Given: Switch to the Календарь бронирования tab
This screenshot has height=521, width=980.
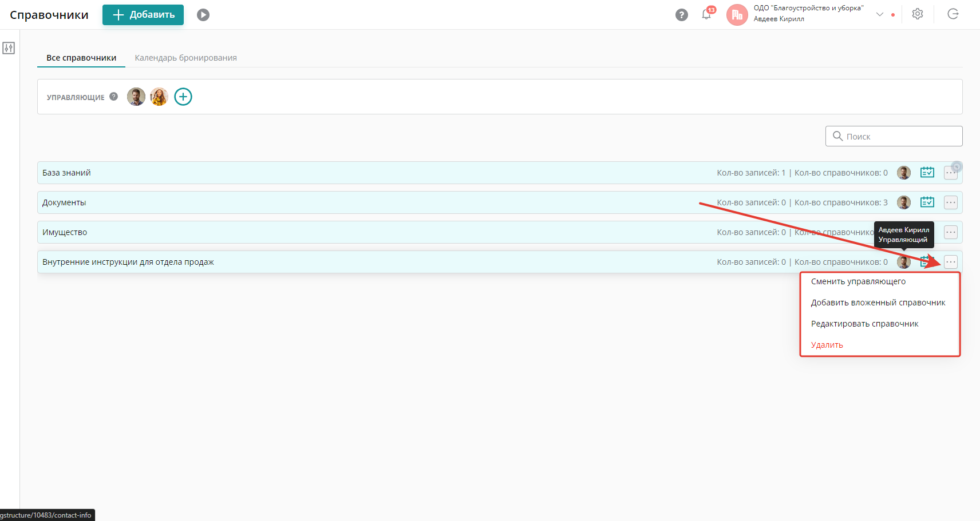Looking at the screenshot, I should (186, 58).
